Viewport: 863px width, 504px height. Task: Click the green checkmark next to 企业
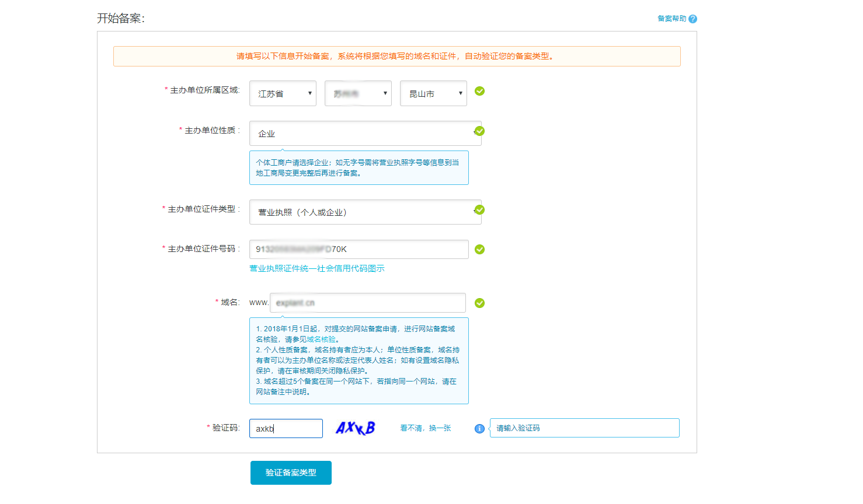coord(479,131)
